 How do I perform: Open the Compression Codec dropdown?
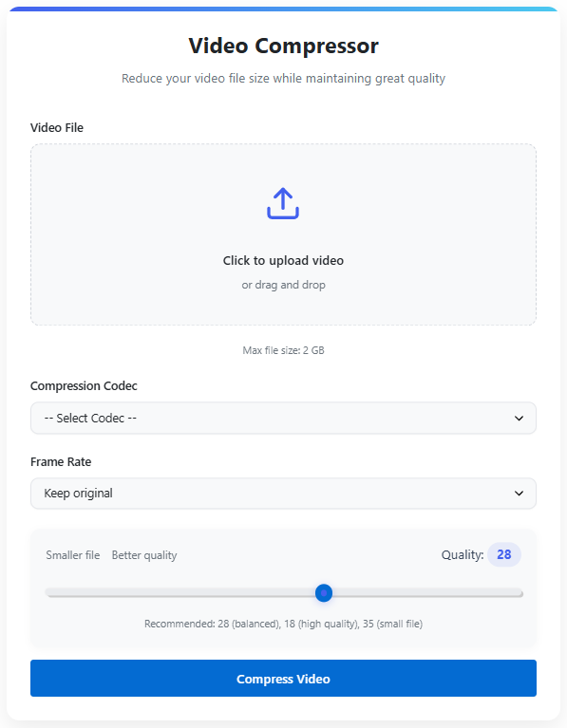pyautogui.click(x=283, y=418)
